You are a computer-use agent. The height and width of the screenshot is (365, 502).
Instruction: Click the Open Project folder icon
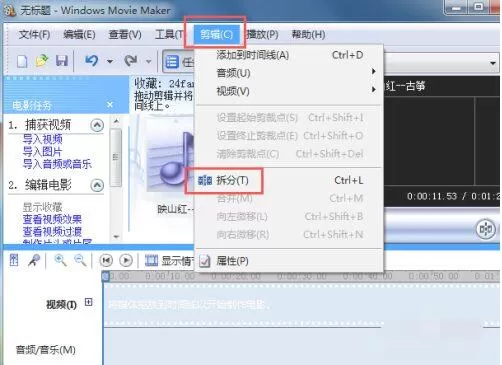pos(42,61)
